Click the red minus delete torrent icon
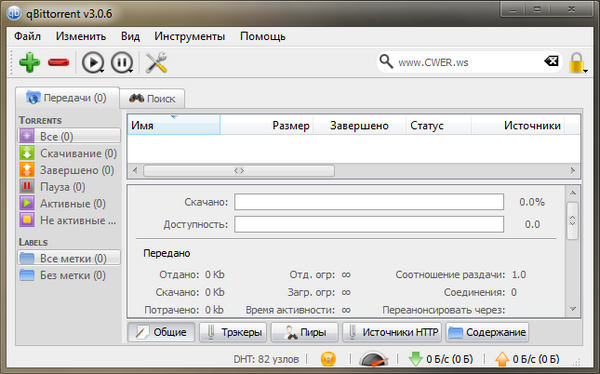Image resolution: width=600 pixels, height=374 pixels. coord(59,62)
